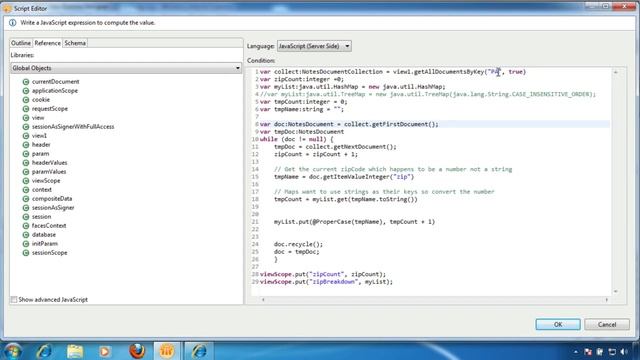
Task: Launch Firefox from the taskbar
Action: click(137, 351)
